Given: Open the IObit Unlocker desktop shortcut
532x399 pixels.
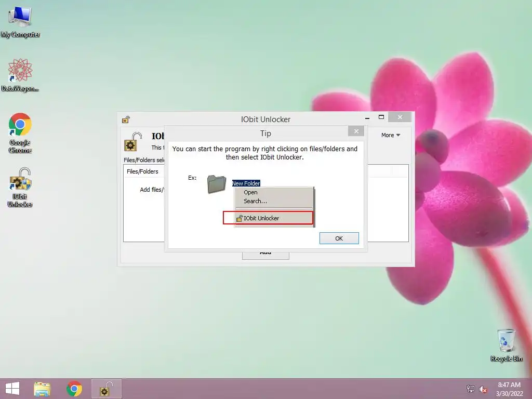Looking at the screenshot, I should (20, 187).
